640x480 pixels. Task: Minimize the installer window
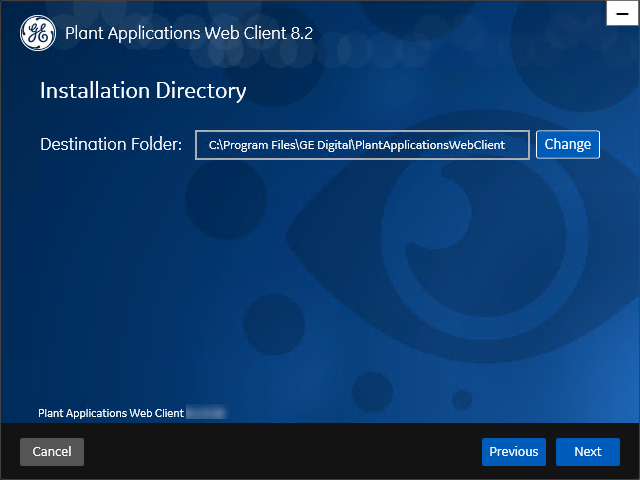coord(622,14)
